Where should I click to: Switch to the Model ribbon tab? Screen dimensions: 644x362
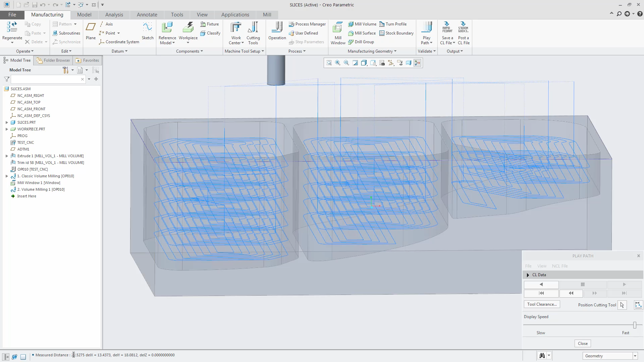(84, 15)
